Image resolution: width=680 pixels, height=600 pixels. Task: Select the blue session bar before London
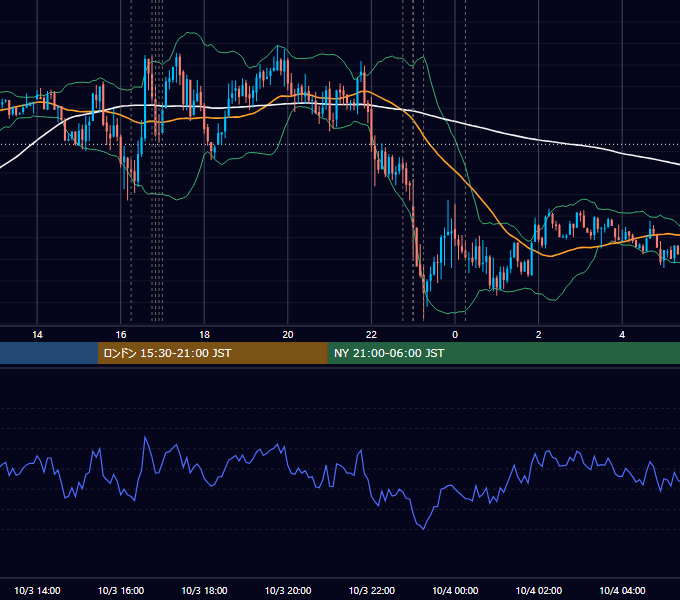[49, 353]
